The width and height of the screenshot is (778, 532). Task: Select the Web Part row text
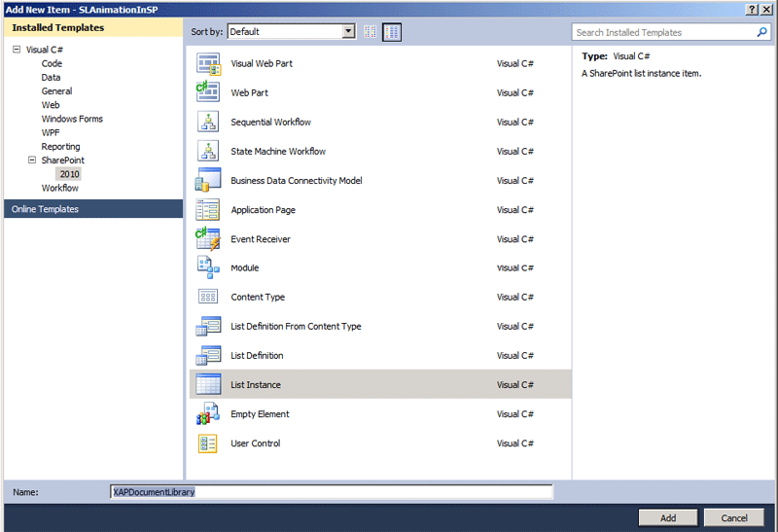coord(249,92)
